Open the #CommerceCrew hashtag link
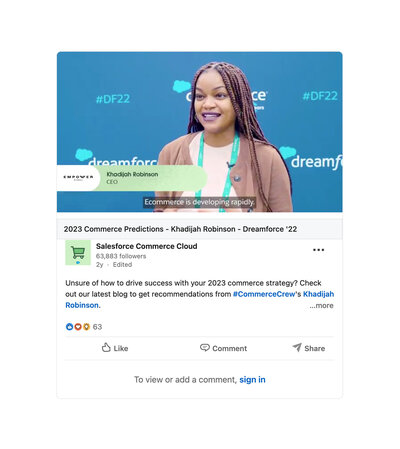This screenshot has height=449, width=400. coord(264,294)
